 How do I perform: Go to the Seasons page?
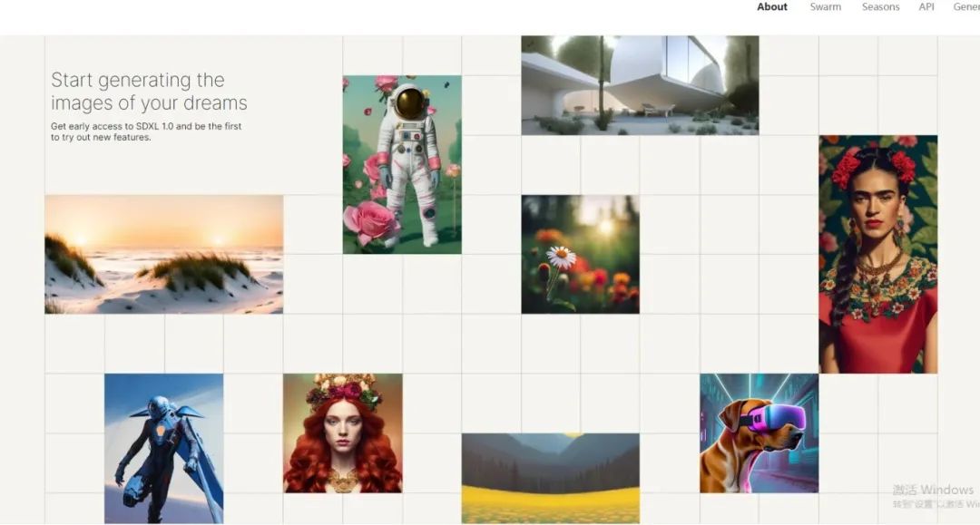[880, 7]
